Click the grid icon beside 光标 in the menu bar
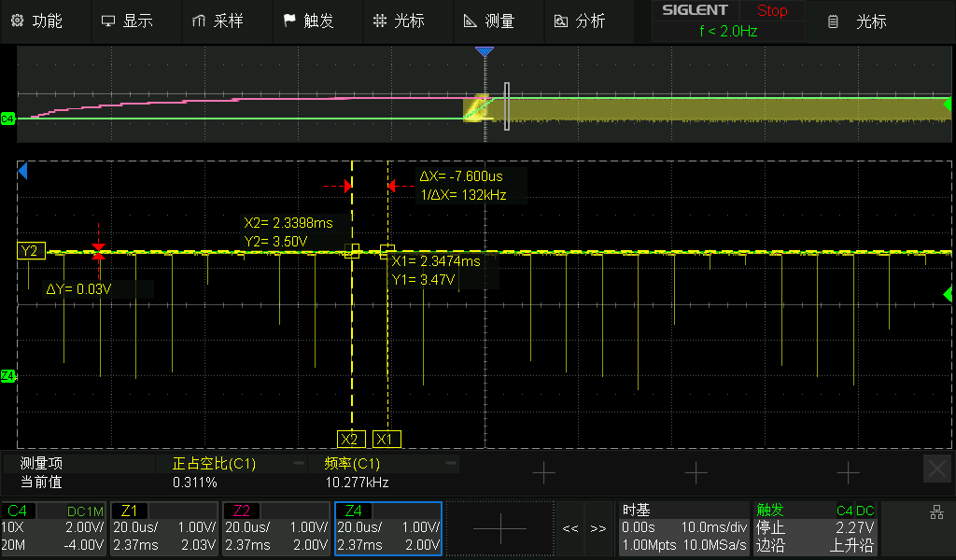The width and height of the screenshot is (956, 560). (380, 21)
